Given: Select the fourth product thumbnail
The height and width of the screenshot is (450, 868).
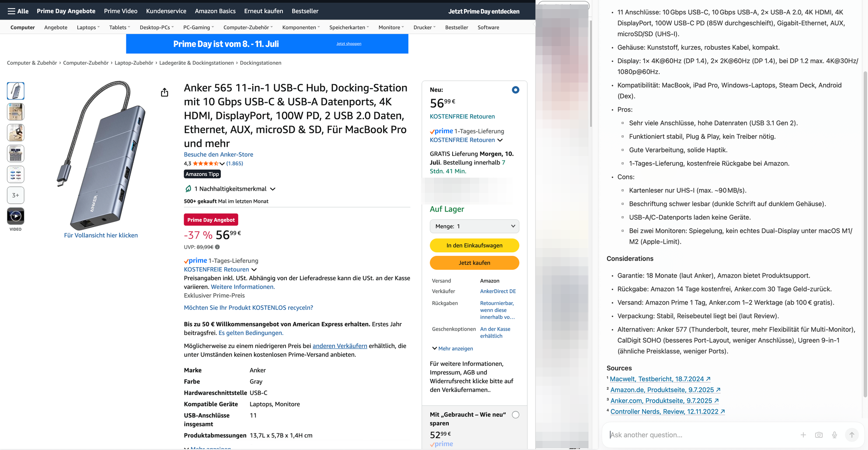Looking at the screenshot, I should (16, 153).
